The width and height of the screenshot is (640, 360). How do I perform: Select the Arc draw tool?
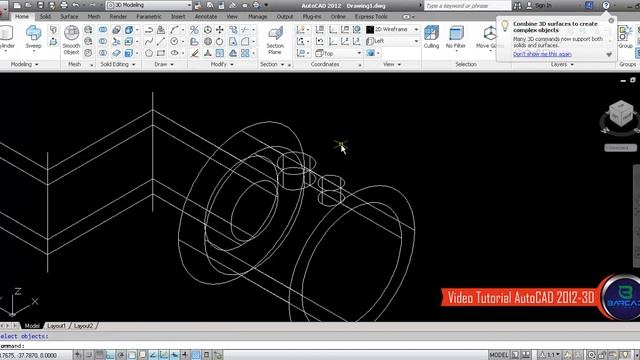point(175,30)
